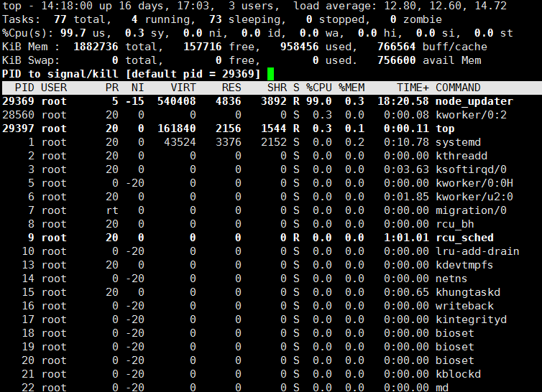Click the writeback process name
This screenshot has height=392, width=542.
pos(464,306)
